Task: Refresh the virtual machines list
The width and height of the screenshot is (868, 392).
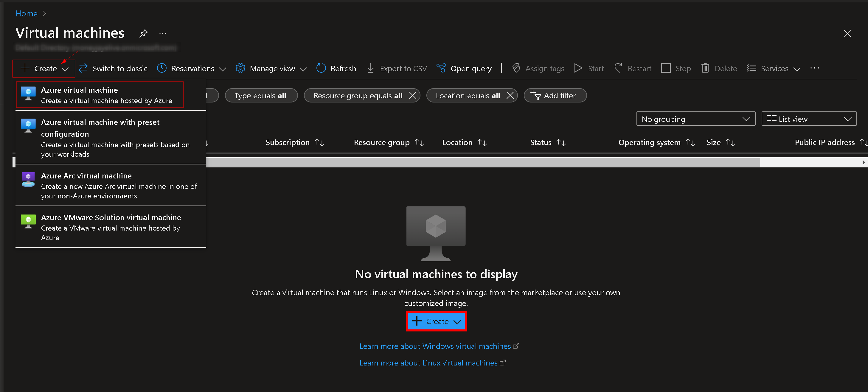Action: coord(336,69)
